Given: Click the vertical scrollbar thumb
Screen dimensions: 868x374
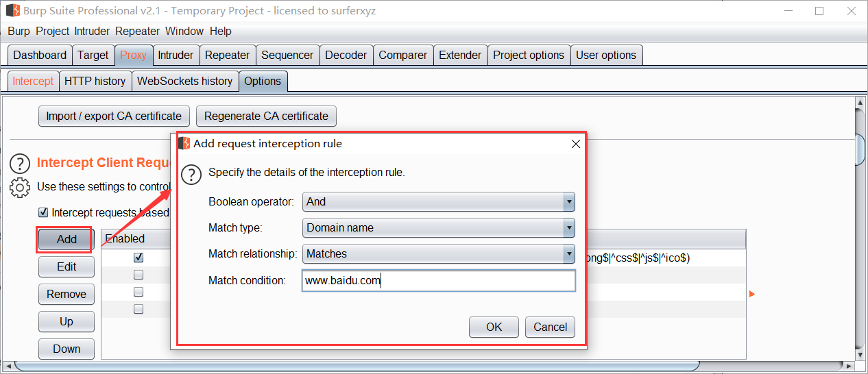Looking at the screenshot, I should point(860,149).
